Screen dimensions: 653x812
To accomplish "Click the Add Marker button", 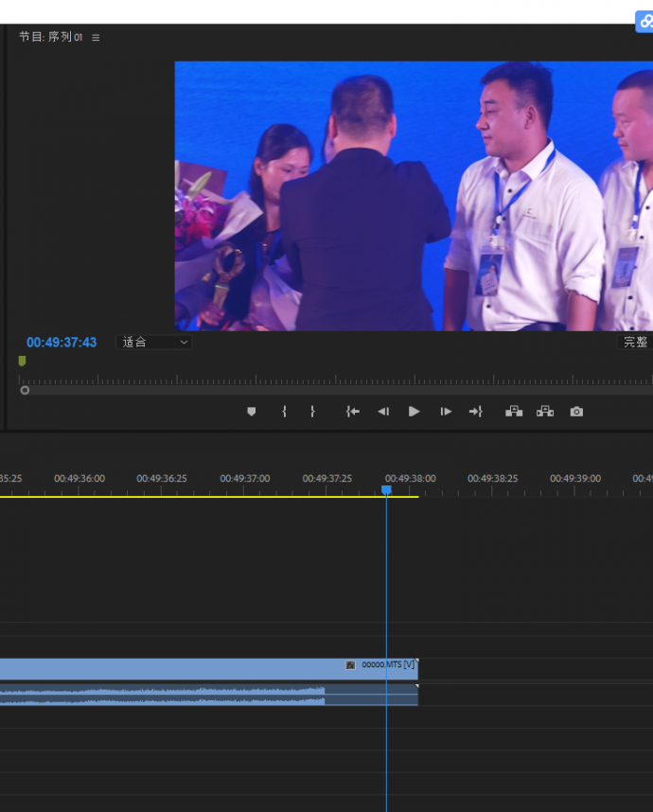I will 251,412.
